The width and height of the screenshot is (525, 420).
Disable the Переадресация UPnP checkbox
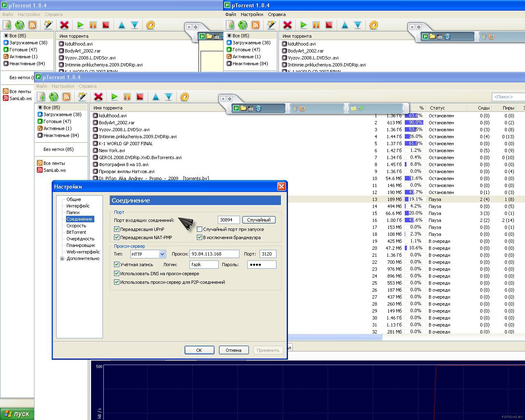[117, 229]
